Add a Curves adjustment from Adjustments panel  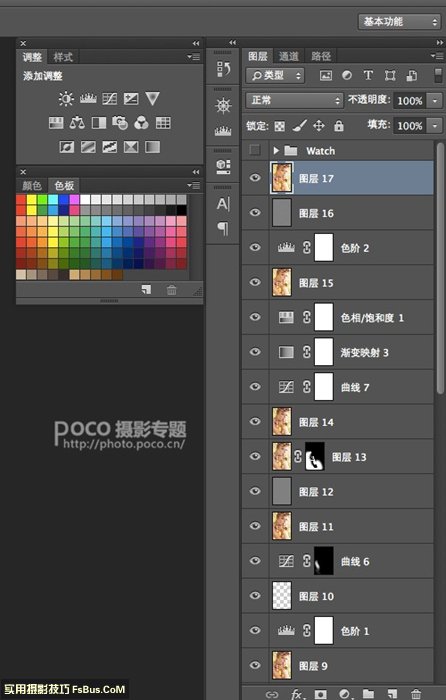tap(109, 99)
